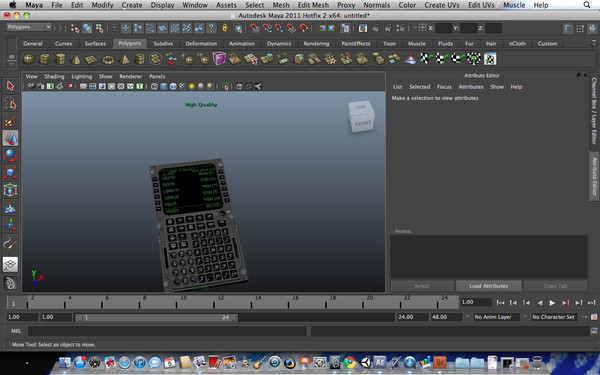Screen dimensions: 600x375
Task: Open the viewport Shading menu
Action: 54,77
